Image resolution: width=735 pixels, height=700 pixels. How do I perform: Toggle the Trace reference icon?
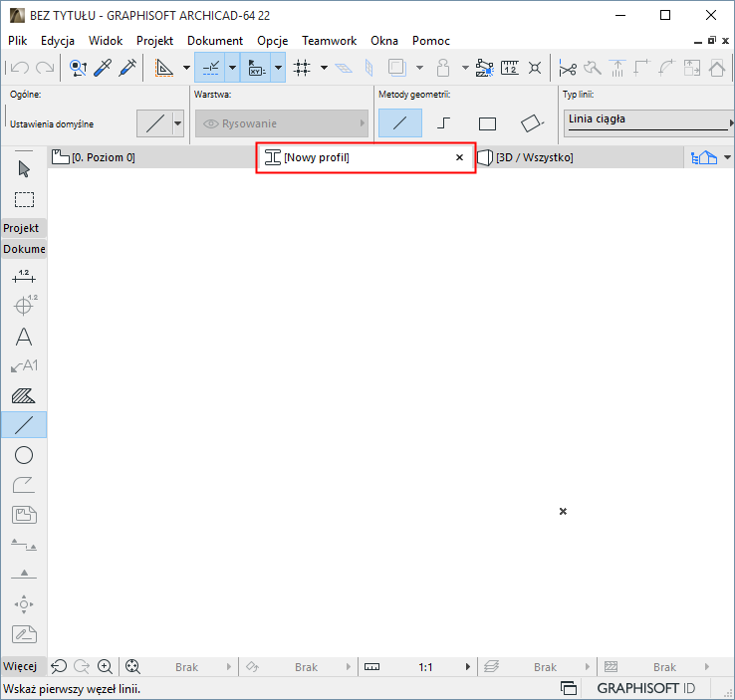coord(396,68)
